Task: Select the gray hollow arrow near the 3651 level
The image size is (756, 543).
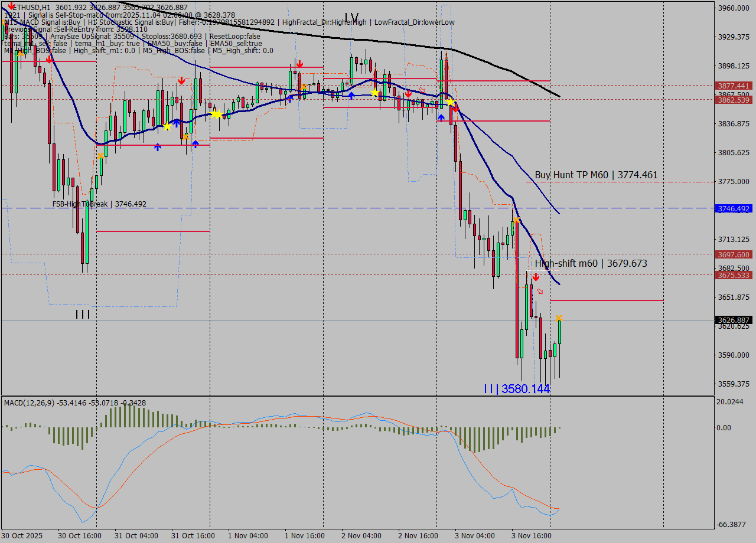Action: point(539,290)
